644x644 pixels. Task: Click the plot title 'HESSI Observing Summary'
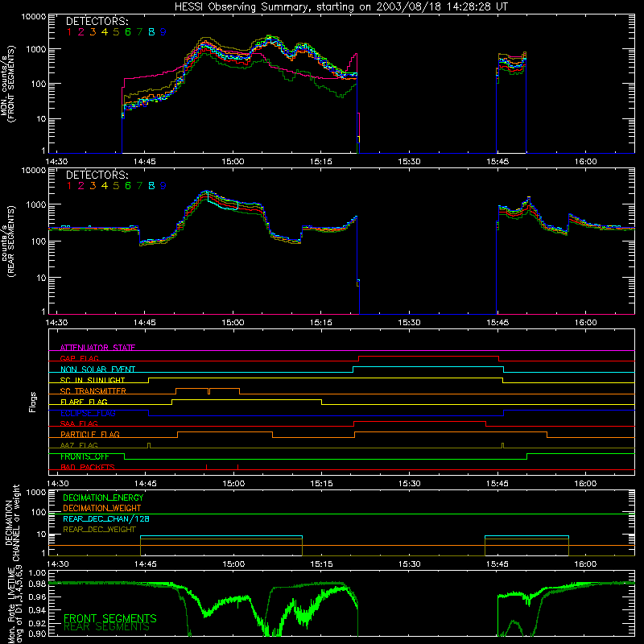pos(242,7)
